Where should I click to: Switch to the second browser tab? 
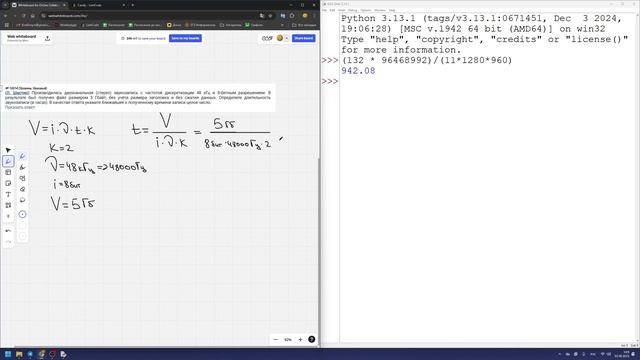[x=98, y=5]
